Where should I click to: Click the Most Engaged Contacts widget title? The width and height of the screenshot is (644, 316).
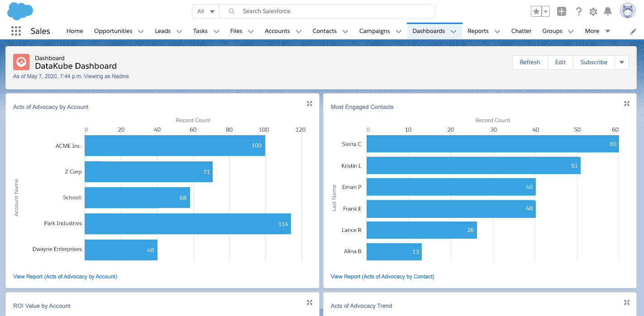[x=362, y=107]
